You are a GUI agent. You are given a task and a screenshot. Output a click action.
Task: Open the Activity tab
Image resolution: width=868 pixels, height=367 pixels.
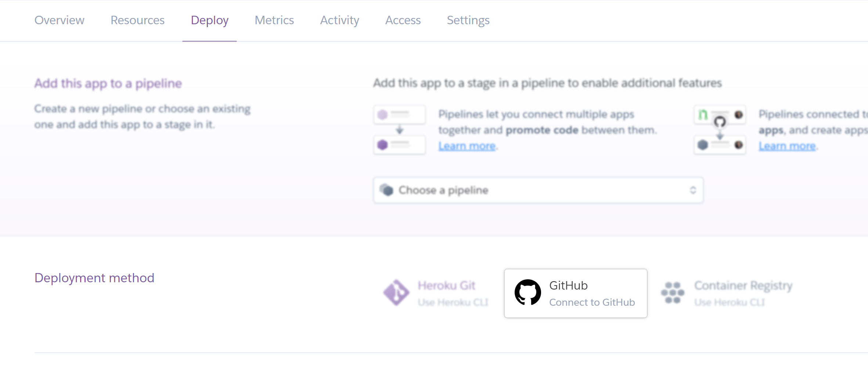339,20
